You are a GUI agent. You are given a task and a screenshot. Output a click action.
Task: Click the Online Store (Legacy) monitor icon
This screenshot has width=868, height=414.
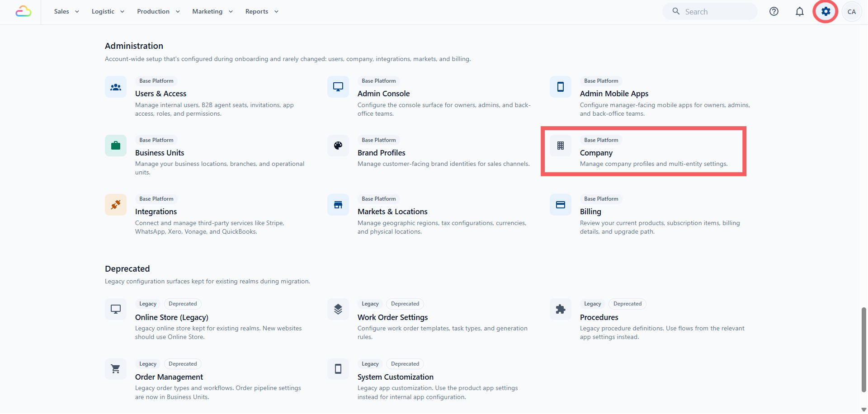click(x=116, y=309)
